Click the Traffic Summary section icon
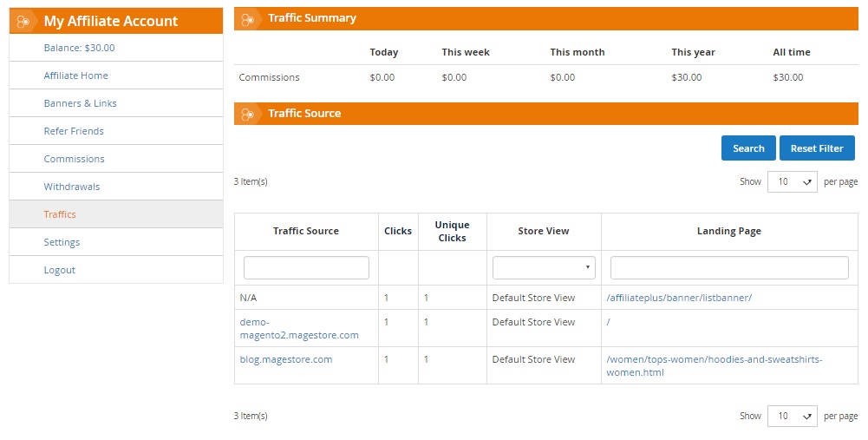This screenshot has width=868, height=440. click(248, 18)
